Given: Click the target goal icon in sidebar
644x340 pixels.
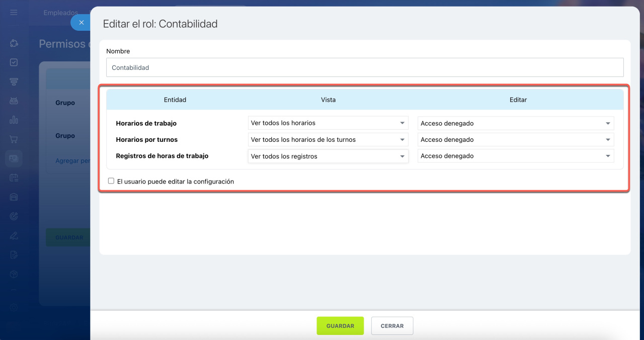Looking at the screenshot, I should point(14,216).
